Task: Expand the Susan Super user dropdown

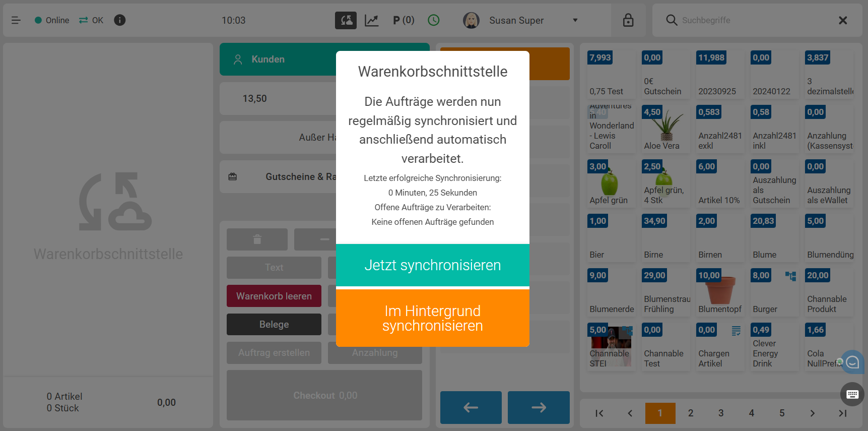Action: pyautogui.click(x=575, y=20)
